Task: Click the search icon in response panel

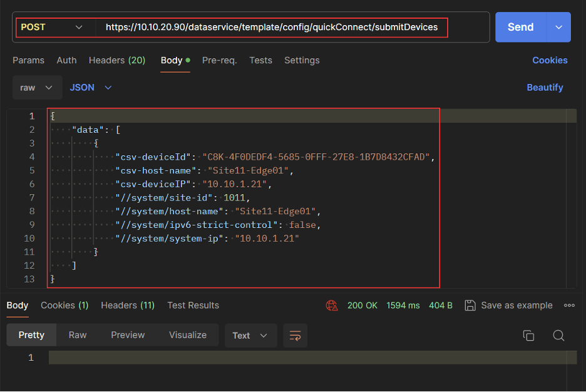Action: point(558,336)
